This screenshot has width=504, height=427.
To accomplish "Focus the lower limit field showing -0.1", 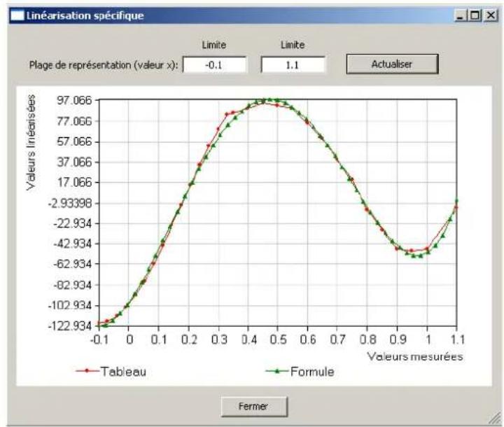I will tap(214, 65).
